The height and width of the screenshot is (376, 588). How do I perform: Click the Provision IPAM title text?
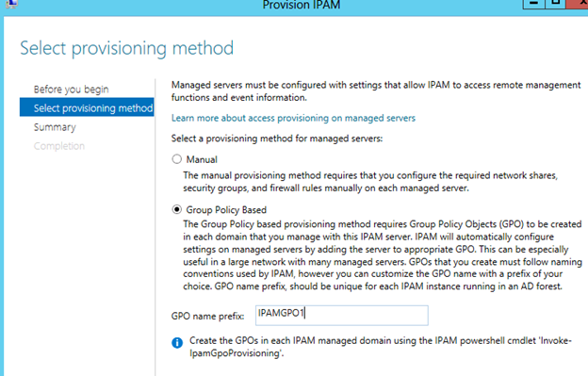(302, 5)
